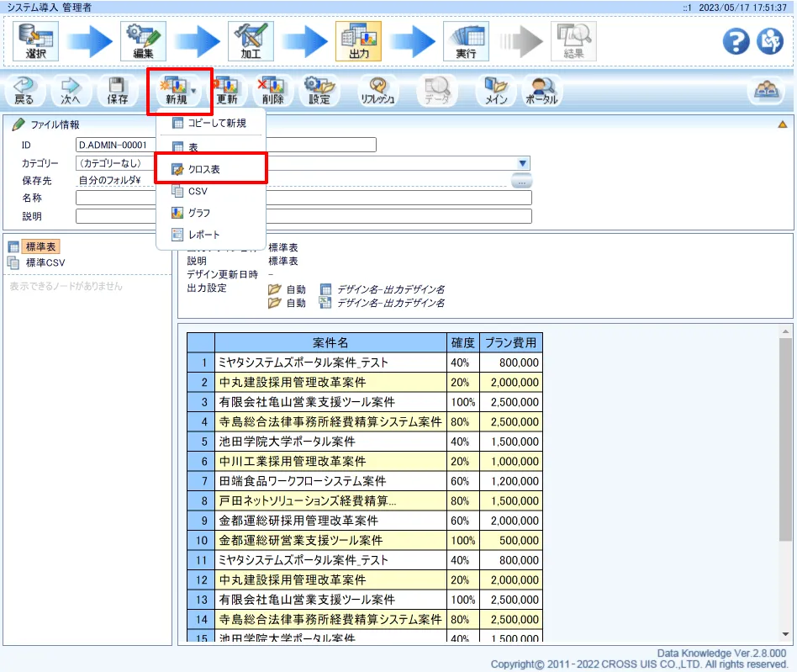797x672 pixels.
Task: Open the help question mark icon
Action: 736,41
